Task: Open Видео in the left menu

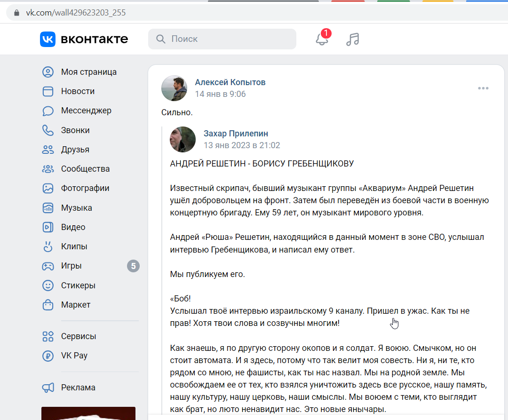Action: 73,227
